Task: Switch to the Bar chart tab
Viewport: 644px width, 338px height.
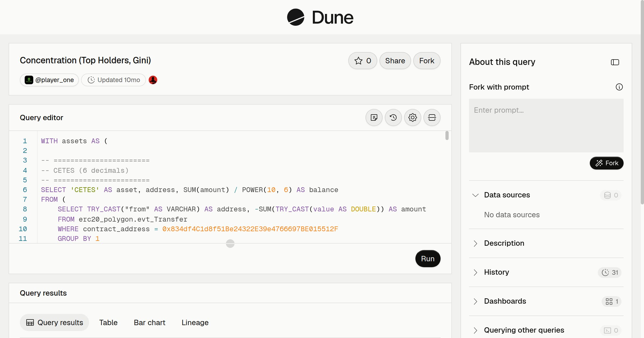Action: click(149, 322)
